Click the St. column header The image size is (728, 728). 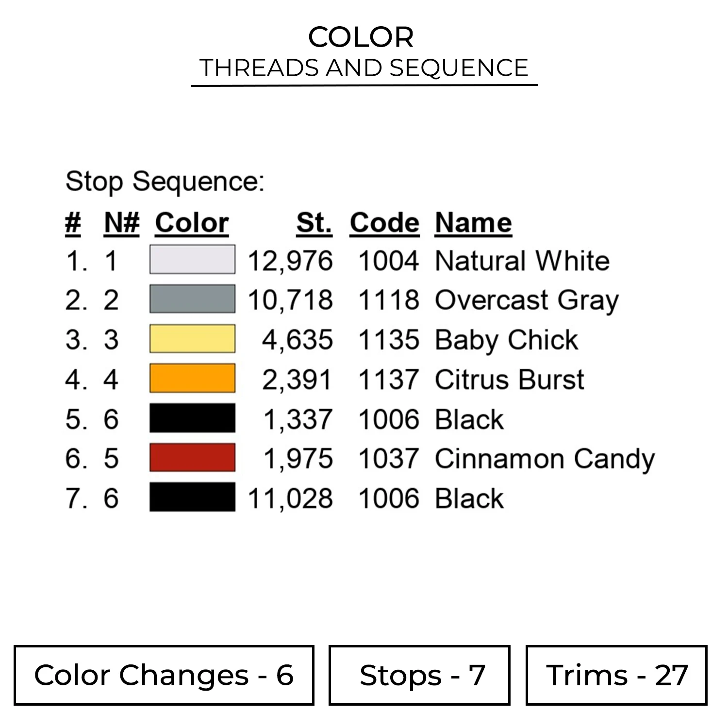[x=314, y=223]
